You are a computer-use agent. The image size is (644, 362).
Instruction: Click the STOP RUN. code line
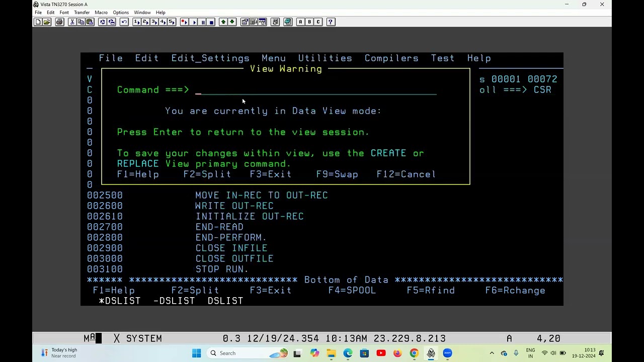(222, 269)
